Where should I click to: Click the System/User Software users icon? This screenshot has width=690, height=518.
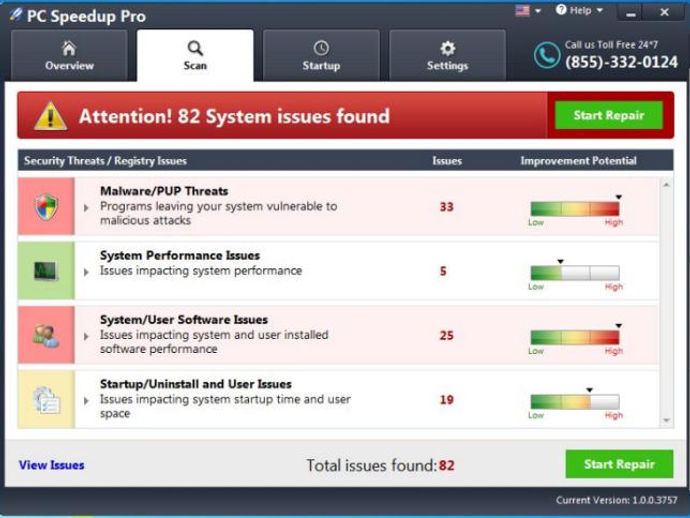tap(46, 335)
